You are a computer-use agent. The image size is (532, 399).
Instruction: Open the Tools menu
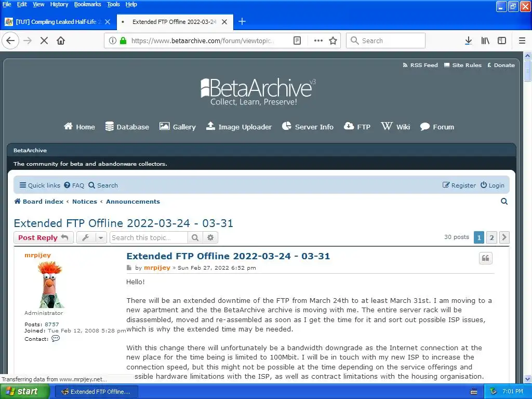[113, 4]
